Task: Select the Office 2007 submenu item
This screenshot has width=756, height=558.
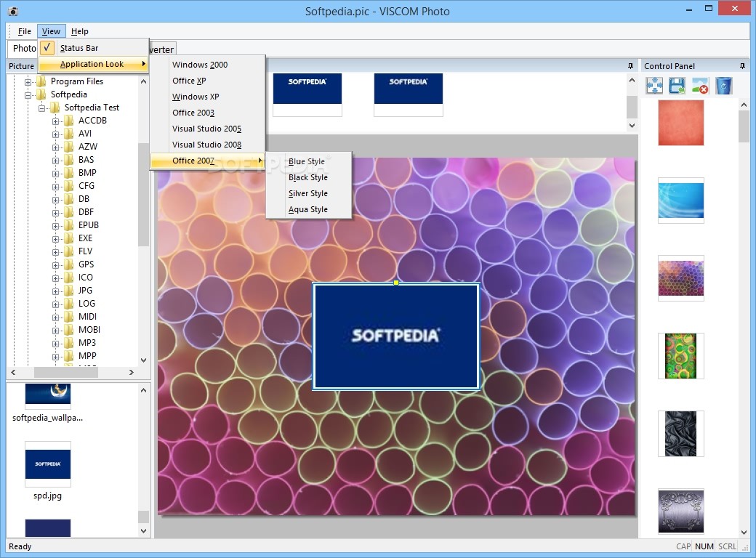Action: point(207,161)
